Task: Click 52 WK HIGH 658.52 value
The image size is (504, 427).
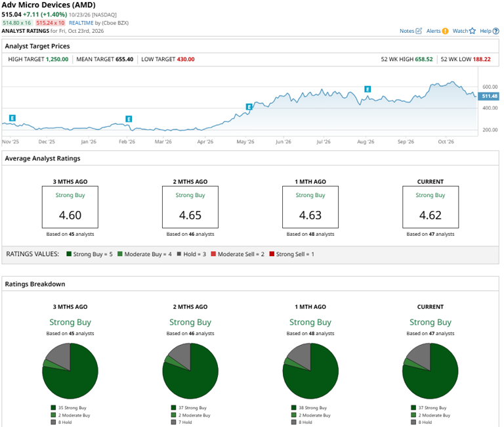Action: pos(424,59)
